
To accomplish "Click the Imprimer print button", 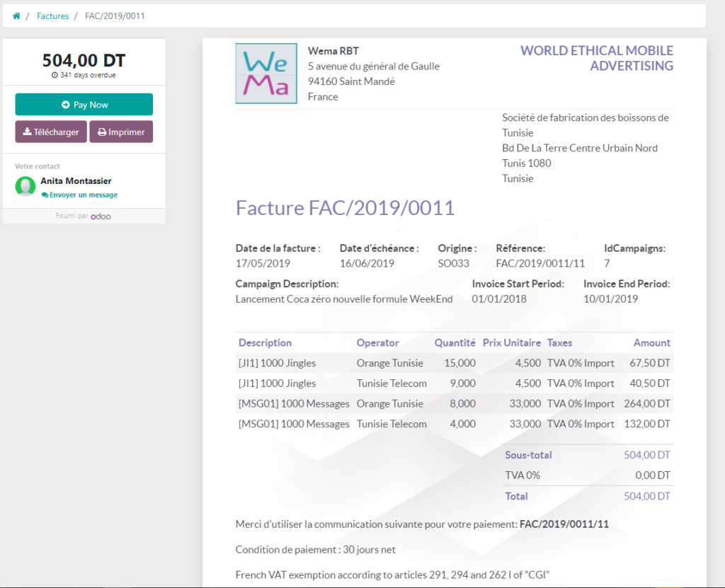I will pyautogui.click(x=121, y=132).
